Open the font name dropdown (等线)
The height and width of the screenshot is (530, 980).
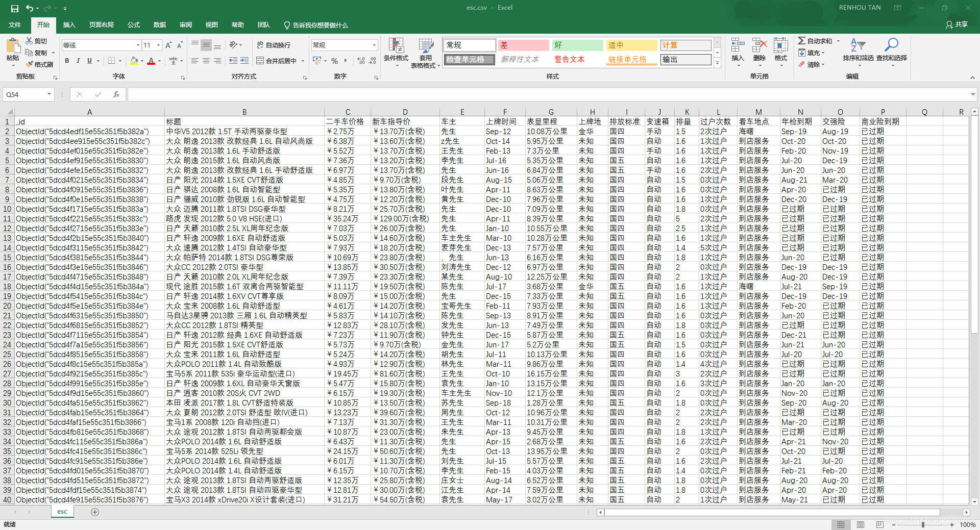coord(138,45)
